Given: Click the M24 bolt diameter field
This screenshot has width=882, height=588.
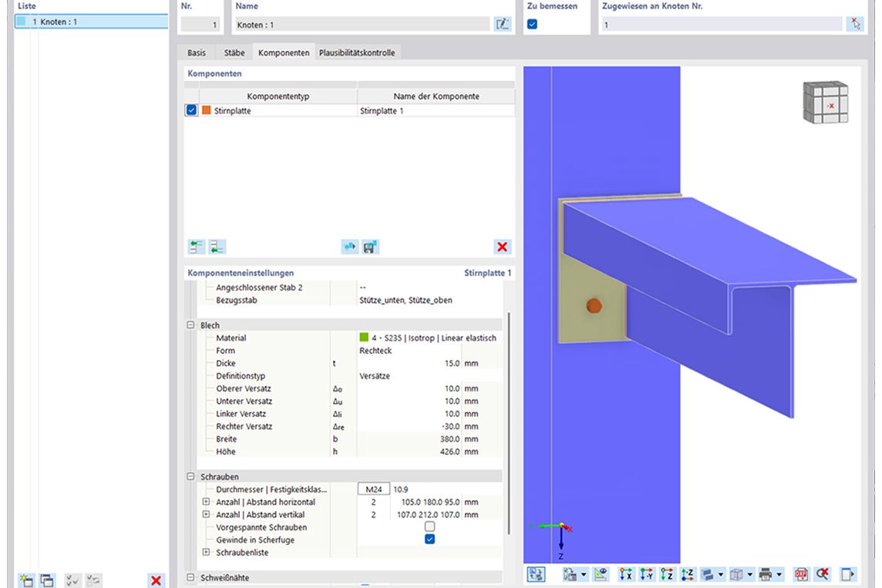Looking at the screenshot, I should [x=374, y=489].
